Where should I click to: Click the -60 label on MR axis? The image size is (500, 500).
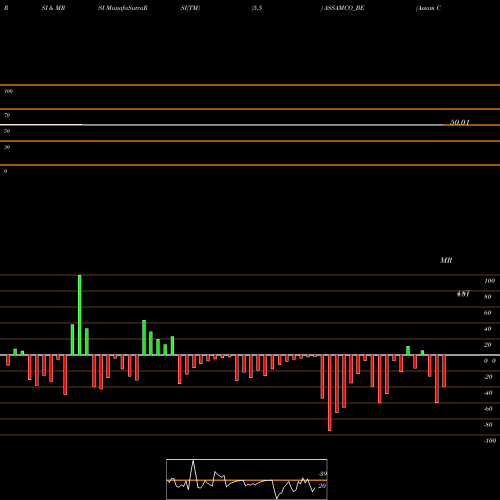pos(488,409)
